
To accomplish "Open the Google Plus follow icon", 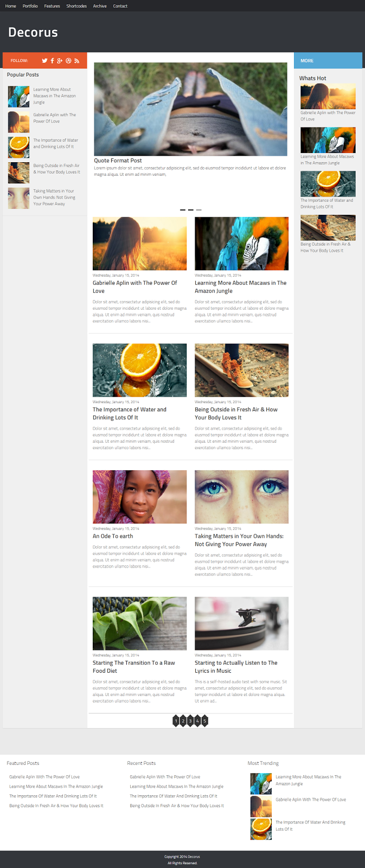I will pos(60,61).
